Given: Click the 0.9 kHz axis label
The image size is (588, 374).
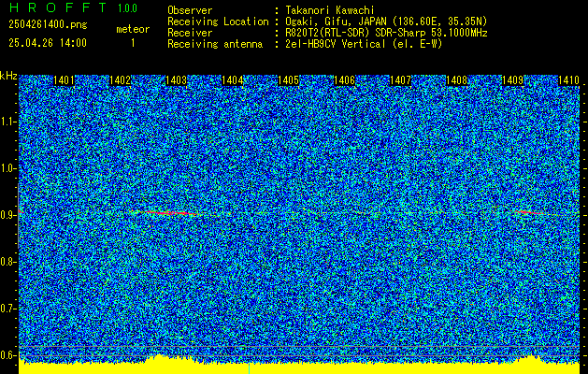Looking at the screenshot, I should [8, 215].
